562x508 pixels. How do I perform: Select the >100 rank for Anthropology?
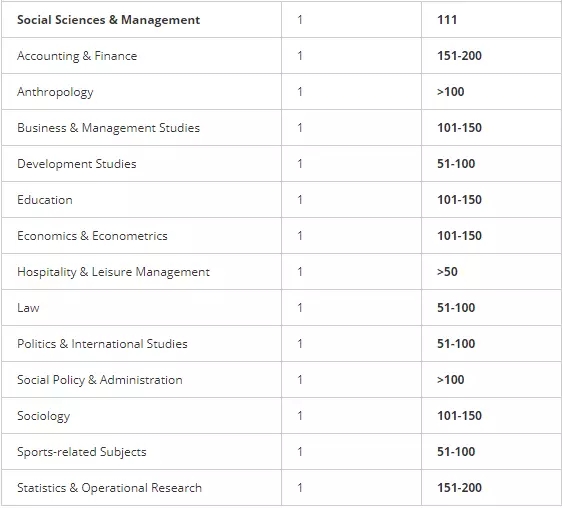(451, 92)
